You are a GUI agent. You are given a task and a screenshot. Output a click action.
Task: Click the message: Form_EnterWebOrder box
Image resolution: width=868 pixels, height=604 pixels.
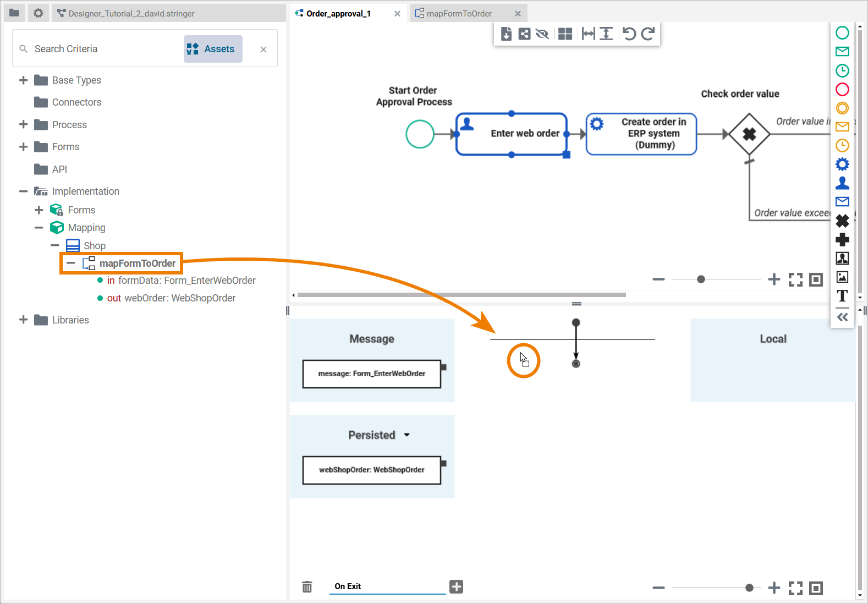point(372,374)
